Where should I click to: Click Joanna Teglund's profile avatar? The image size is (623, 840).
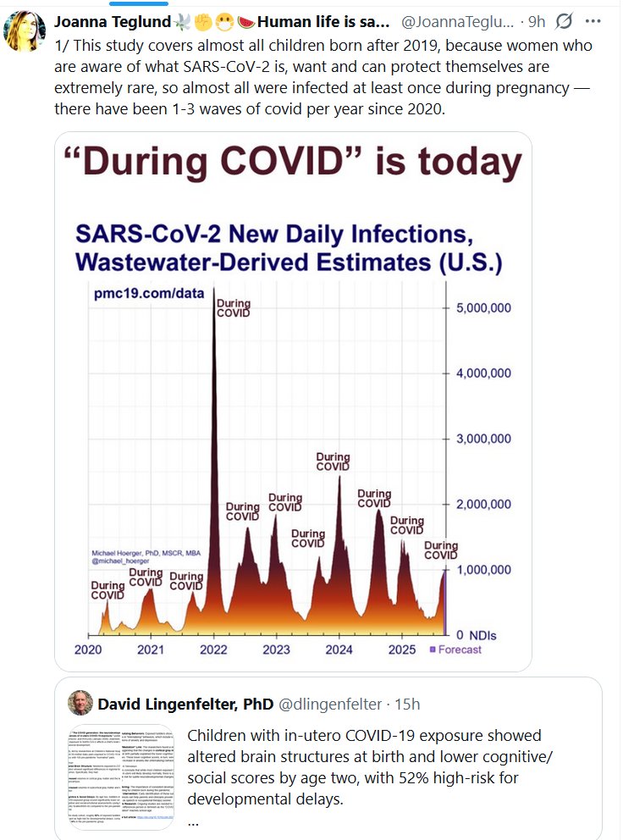coord(25,30)
